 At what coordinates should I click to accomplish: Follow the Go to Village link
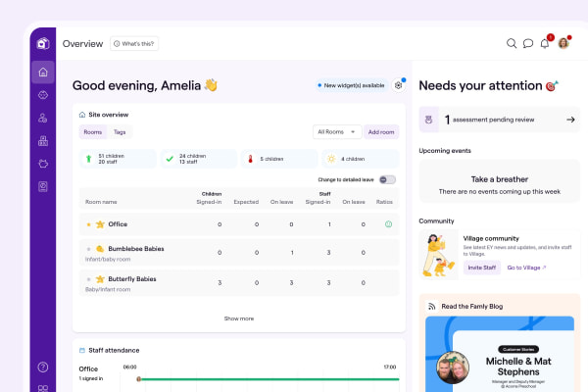point(526,267)
